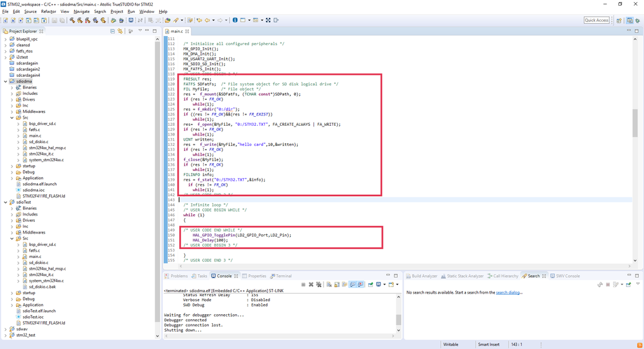
Task: Expand Middlewares folder under sdiodma
Action: [x=12, y=112]
